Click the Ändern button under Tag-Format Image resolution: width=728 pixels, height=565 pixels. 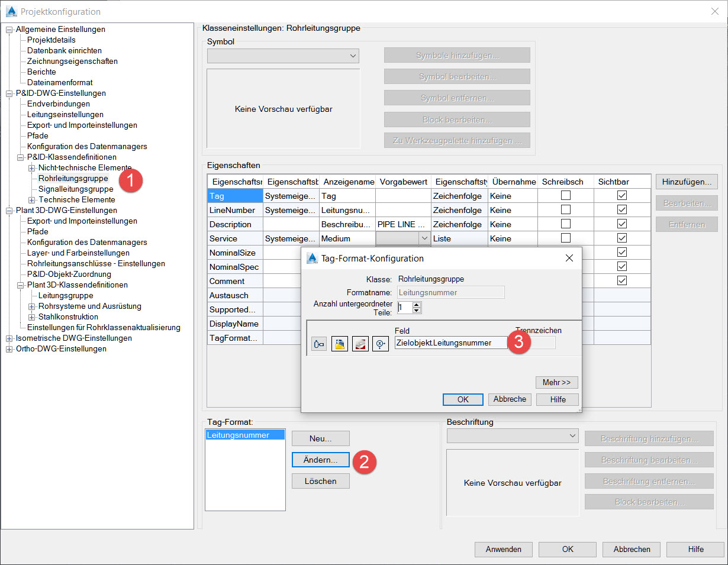[x=320, y=460]
